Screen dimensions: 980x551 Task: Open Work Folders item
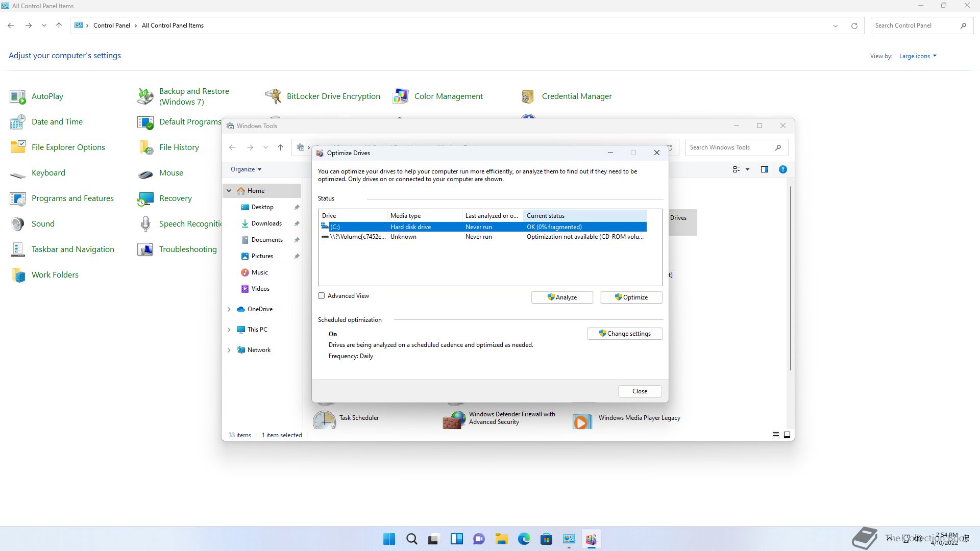tap(44, 275)
